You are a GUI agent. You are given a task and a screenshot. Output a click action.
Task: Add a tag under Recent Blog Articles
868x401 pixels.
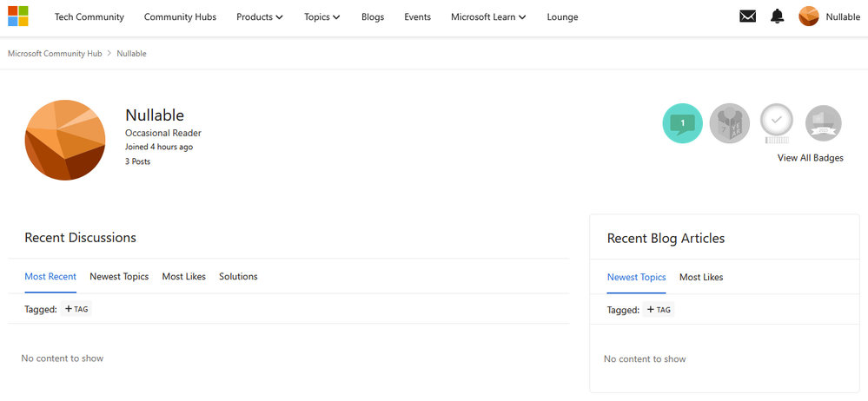coord(659,310)
